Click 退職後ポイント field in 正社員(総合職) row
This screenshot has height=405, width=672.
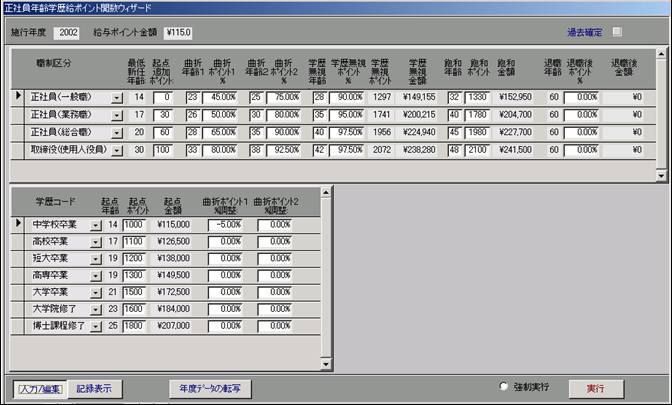(x=582, y=133)
